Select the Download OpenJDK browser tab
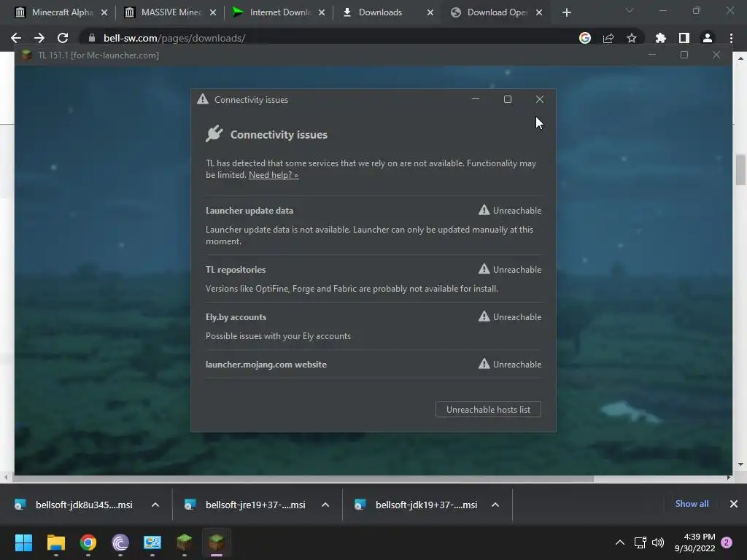This screenshot has height=560, width=747. [496, 12]
